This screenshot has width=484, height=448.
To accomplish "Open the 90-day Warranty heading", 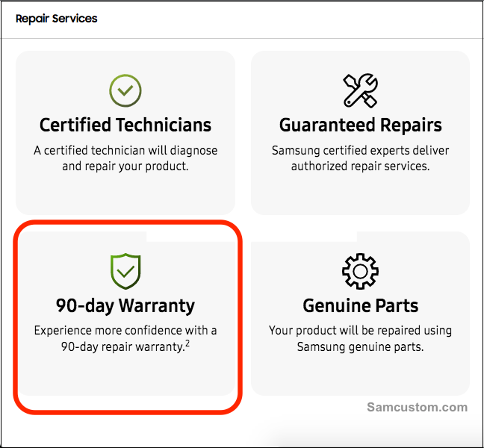I will pyautogui.click(x=125, y=306).
